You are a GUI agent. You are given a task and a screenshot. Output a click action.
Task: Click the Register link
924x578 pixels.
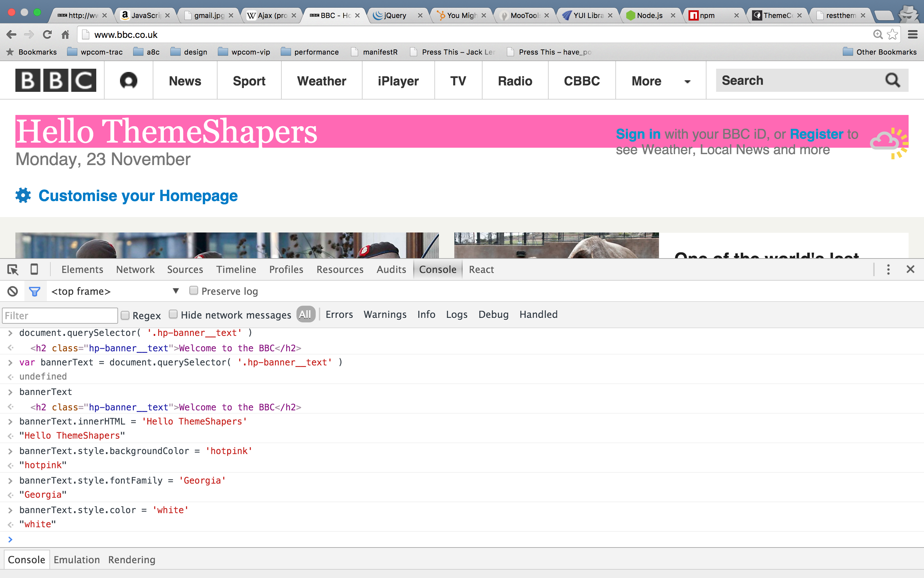coord(816,134)
